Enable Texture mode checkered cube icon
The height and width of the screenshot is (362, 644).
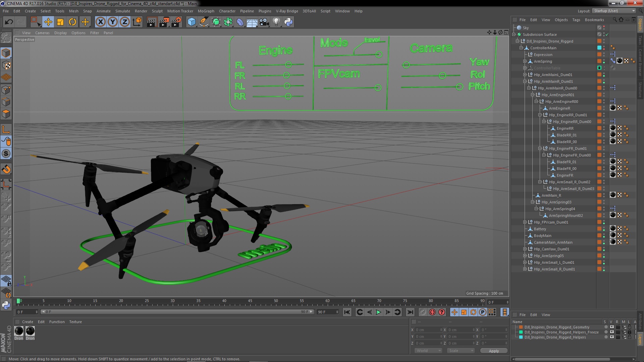coord(6,65)
